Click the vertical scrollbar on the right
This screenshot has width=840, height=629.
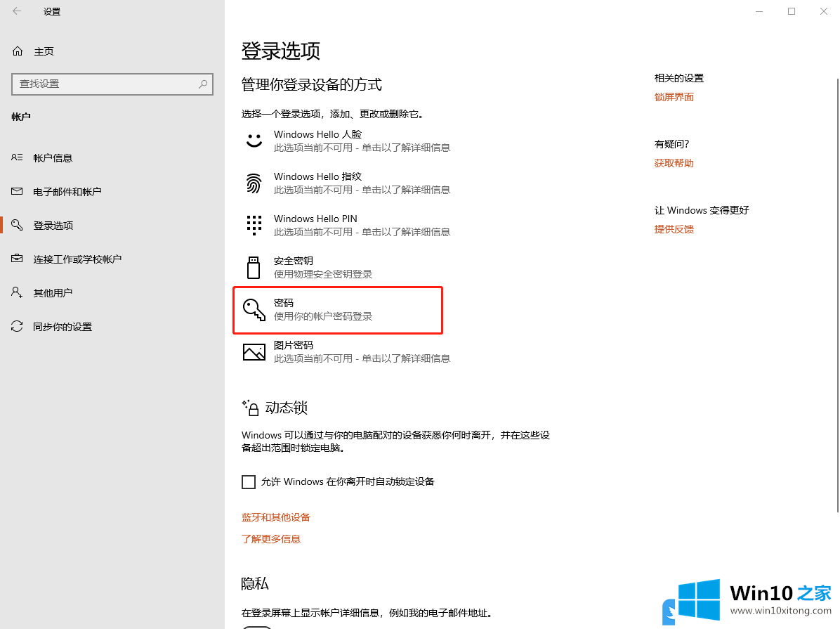[836, 295]
